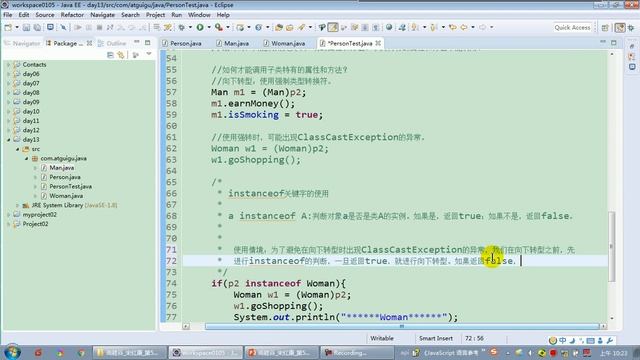Viewport: 640px width, 360px height.
Task: Click the Open Perspective icon
Action: (605, 28)
